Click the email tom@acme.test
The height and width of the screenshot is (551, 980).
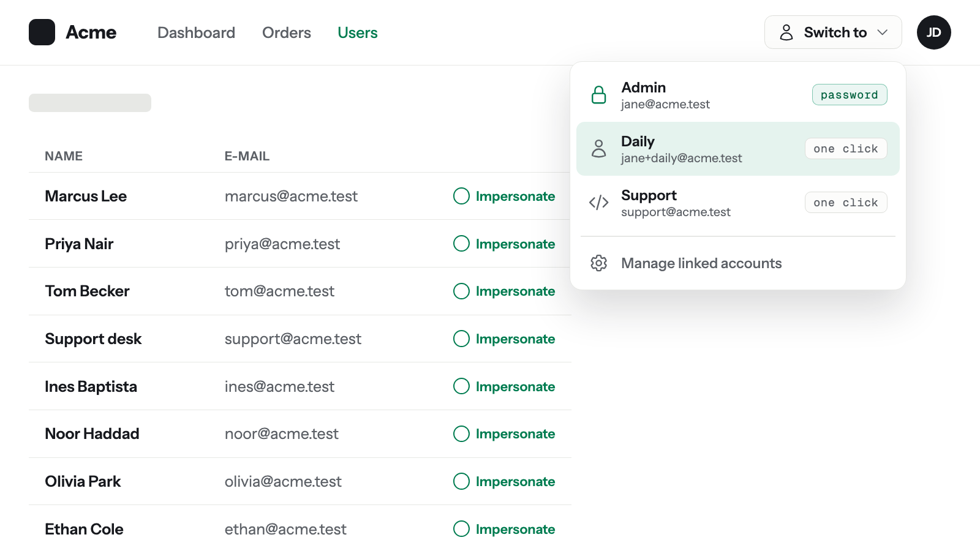(x=279, y=291)
